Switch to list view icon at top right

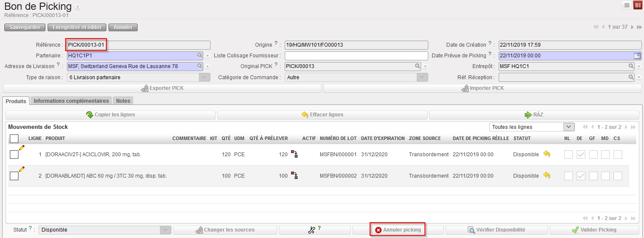click(627, 5)
